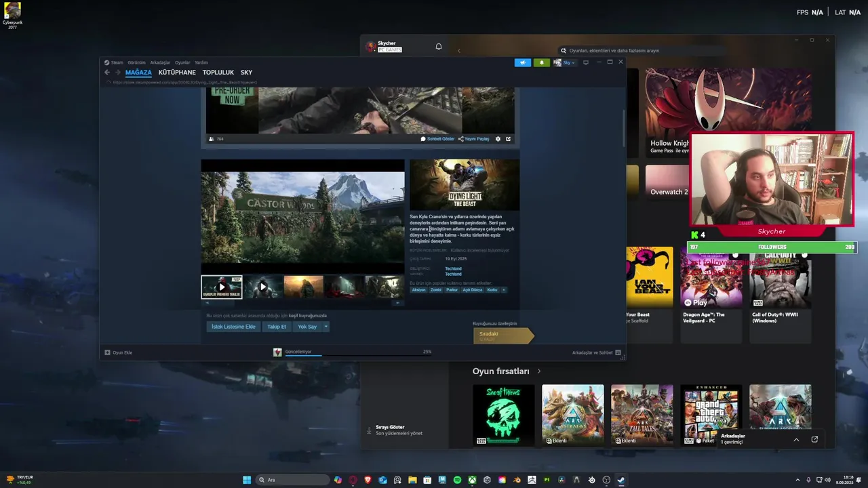The image size is (868, 488).
Task: Click İstek Listesine Ekle button
Action: [233, 327]
